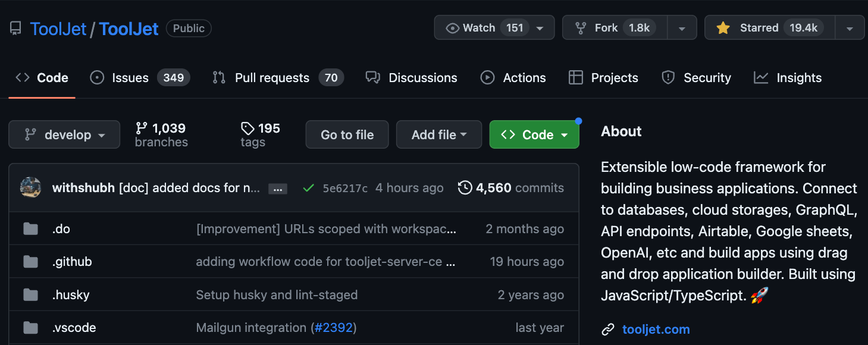Open the tooljet.com website link
The image size is (868, 345).
(656, 329)
